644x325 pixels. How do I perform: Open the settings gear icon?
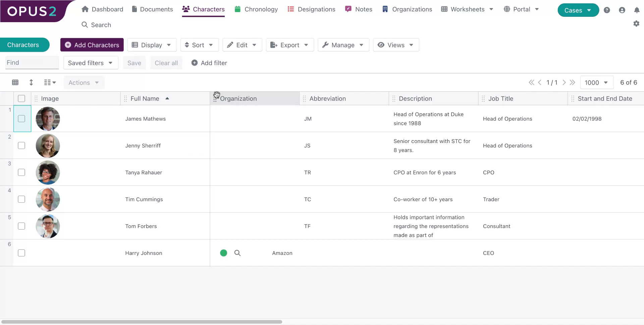coord(636,24)
